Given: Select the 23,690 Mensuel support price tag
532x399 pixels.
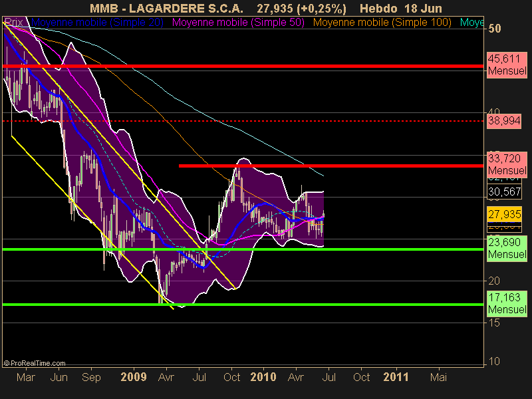Looking at the screenshot, I should [x=507, y=248].
